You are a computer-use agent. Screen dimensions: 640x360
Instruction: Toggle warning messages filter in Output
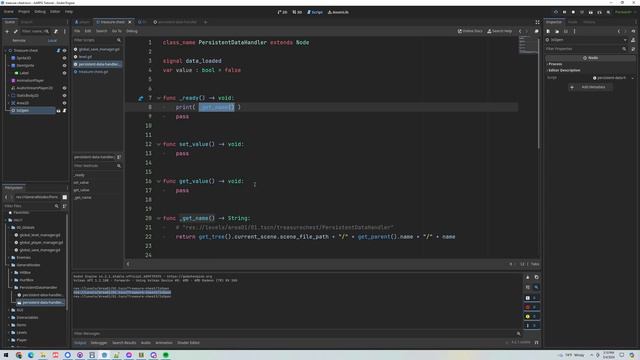(532, 316)
